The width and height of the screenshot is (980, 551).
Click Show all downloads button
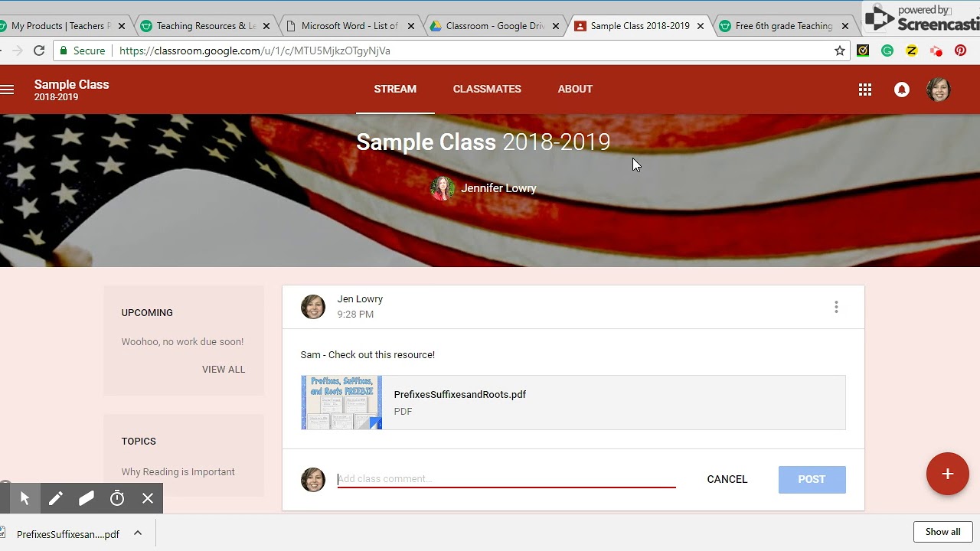click(x=942, y=532)
